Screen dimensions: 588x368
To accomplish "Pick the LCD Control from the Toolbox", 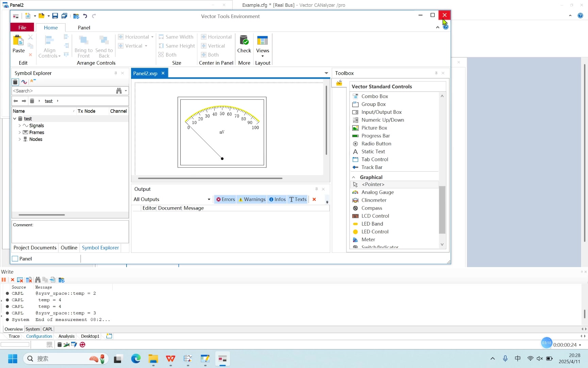I will [x=375, y=216].
